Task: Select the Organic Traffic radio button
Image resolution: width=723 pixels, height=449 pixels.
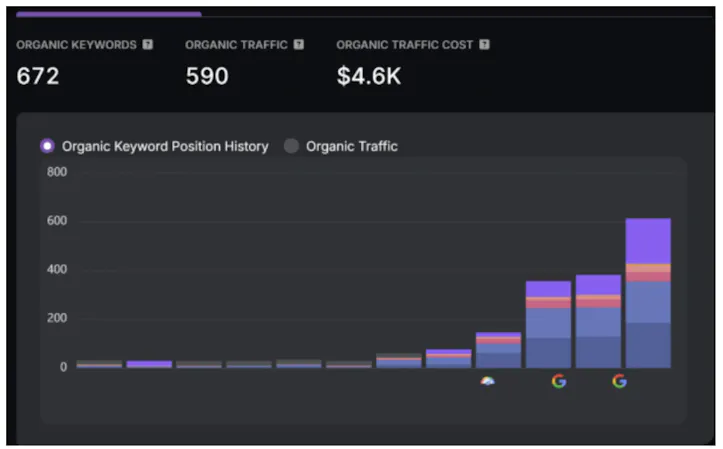Action: (x=292, y=146)
